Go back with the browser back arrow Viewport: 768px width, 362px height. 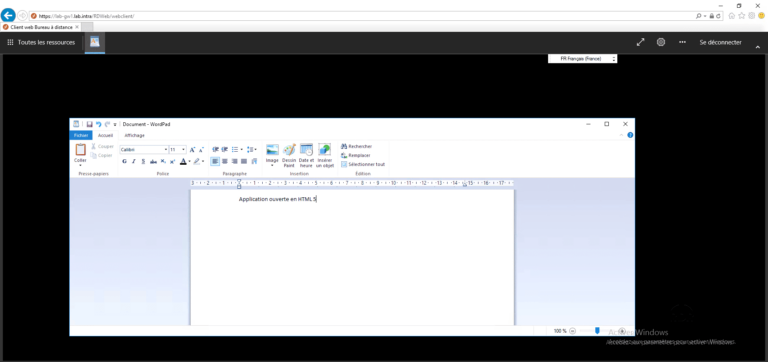point(8,15)
